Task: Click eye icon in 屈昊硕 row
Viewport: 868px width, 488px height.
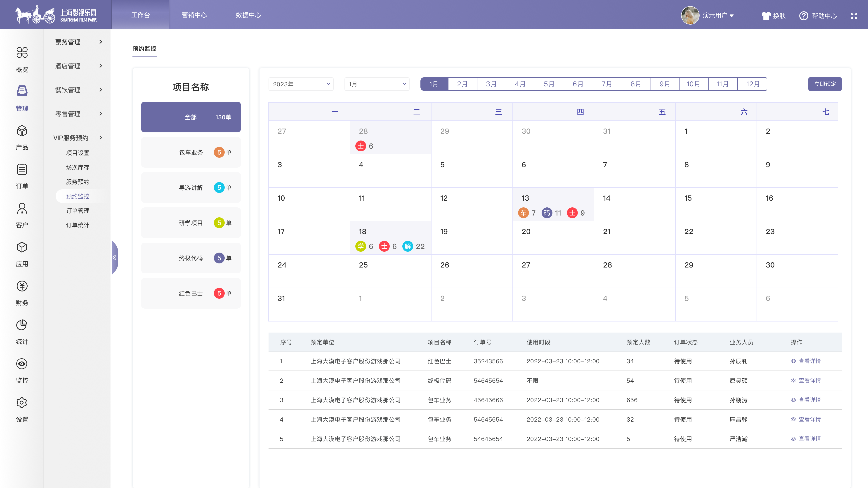Action: [793, 380]
